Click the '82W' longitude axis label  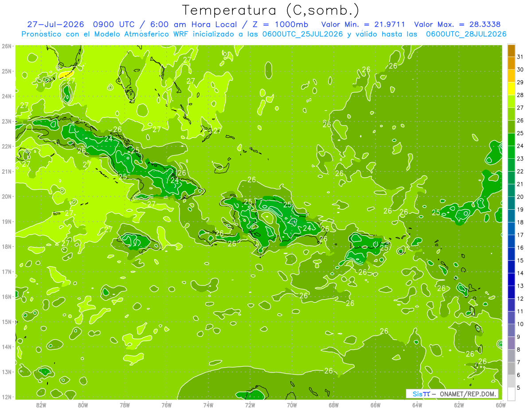41,405
